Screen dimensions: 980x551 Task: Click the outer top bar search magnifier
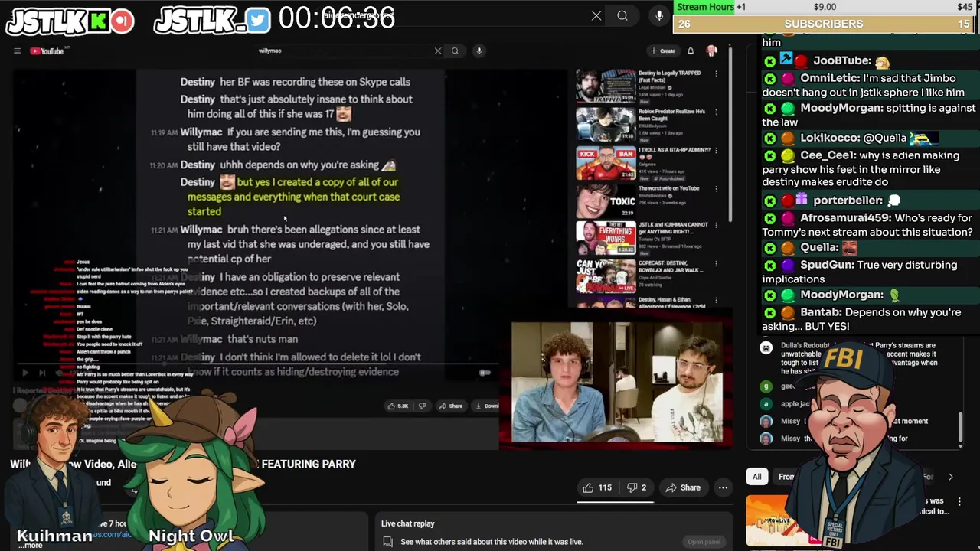click(622, 15)
